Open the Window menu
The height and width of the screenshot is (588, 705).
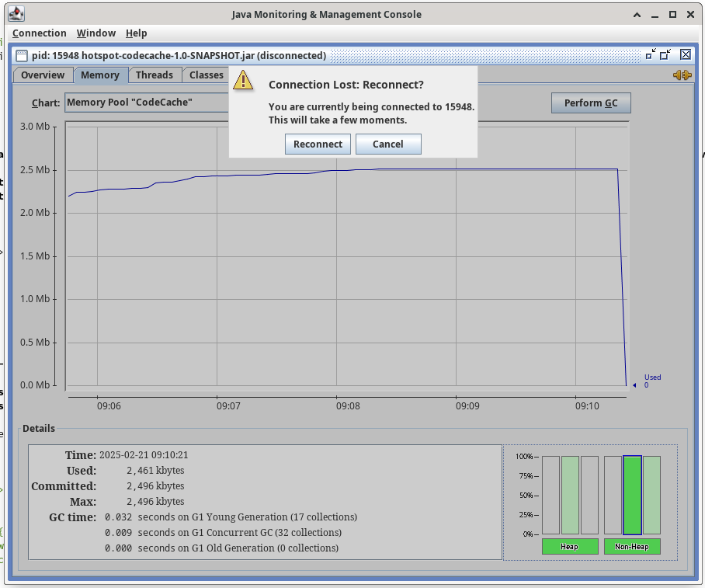point(96,33)
